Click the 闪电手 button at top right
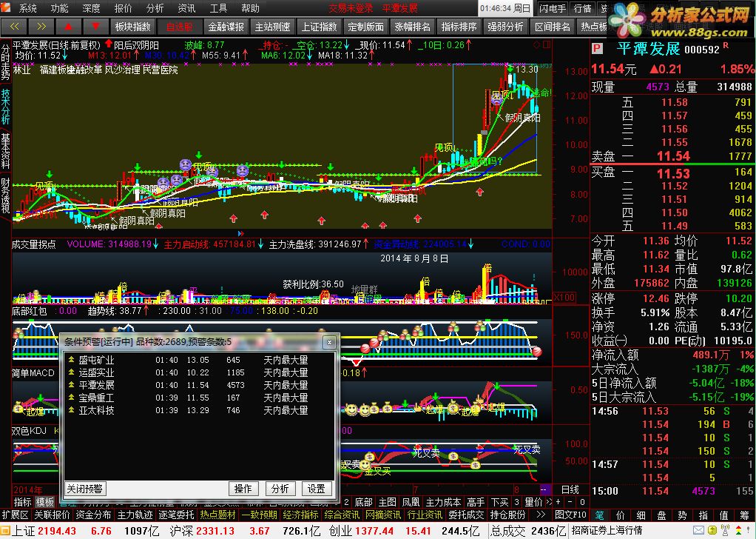Viewport: 756px width, 539px height. click(x=552, y=8)
